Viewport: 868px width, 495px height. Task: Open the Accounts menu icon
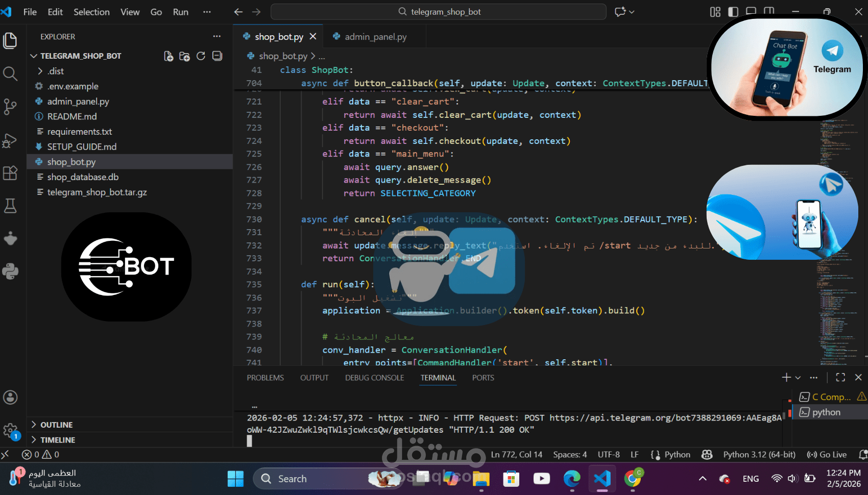click(10, 398)
